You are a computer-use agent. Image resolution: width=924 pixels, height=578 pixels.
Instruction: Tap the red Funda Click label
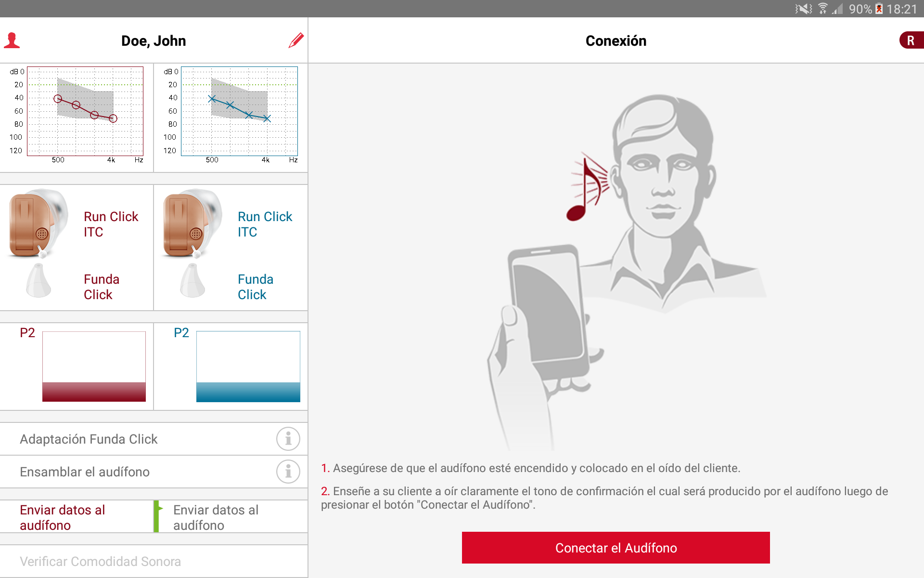click(x=101, y=287)
